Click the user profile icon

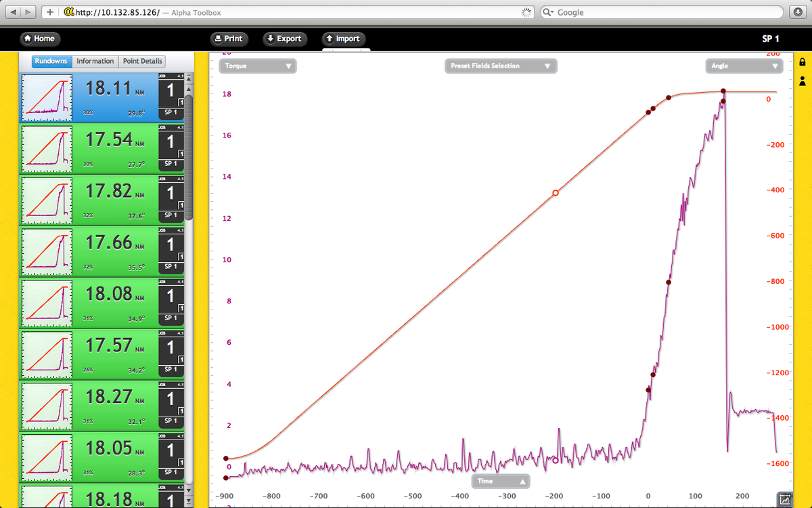pyautogui.click(x=803, y=81)
